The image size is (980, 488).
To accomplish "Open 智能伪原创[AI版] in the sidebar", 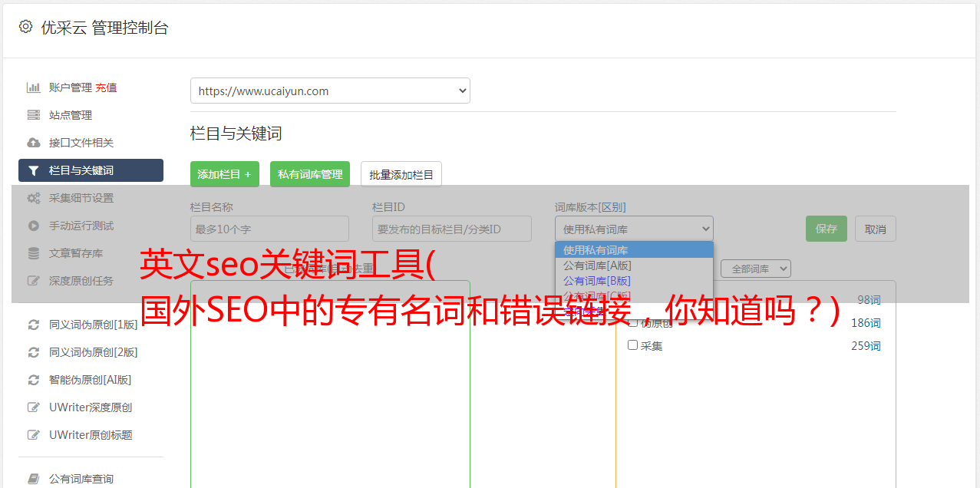I will point(91,380).
